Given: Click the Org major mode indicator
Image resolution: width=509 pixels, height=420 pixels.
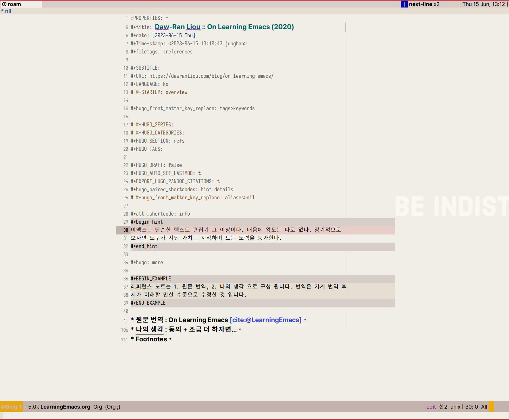Looking at the screenshot, I should 98,407.
